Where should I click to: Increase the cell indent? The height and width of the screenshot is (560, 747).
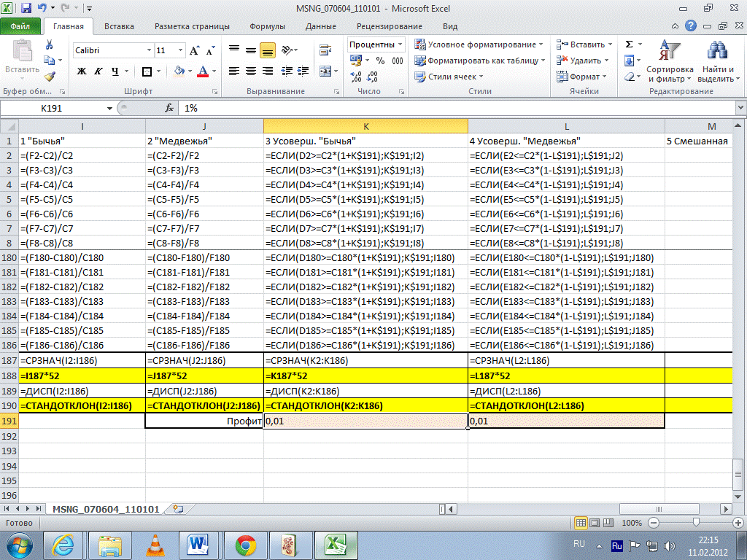pos(303,71)
